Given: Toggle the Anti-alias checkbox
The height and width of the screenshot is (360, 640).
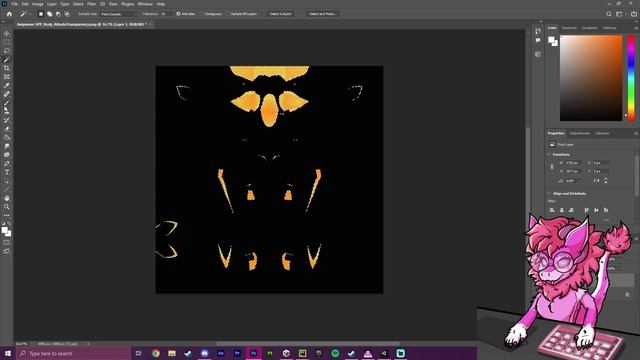Looking at the screenshot, I should 178,14.
